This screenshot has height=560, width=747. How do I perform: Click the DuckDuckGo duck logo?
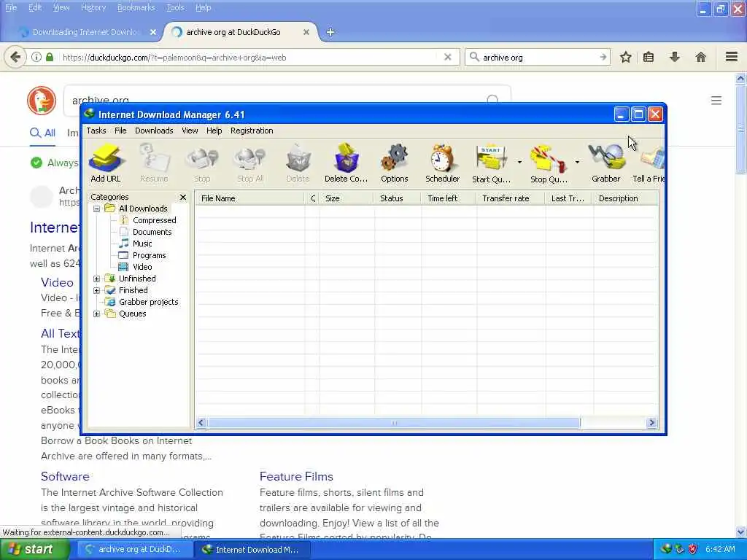[42, 101]
